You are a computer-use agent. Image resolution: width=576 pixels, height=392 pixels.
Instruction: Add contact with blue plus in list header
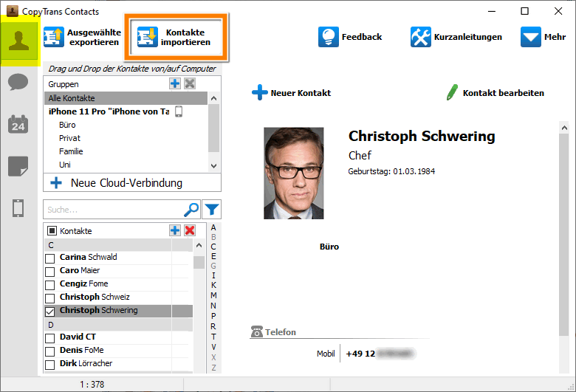point(175,230)
